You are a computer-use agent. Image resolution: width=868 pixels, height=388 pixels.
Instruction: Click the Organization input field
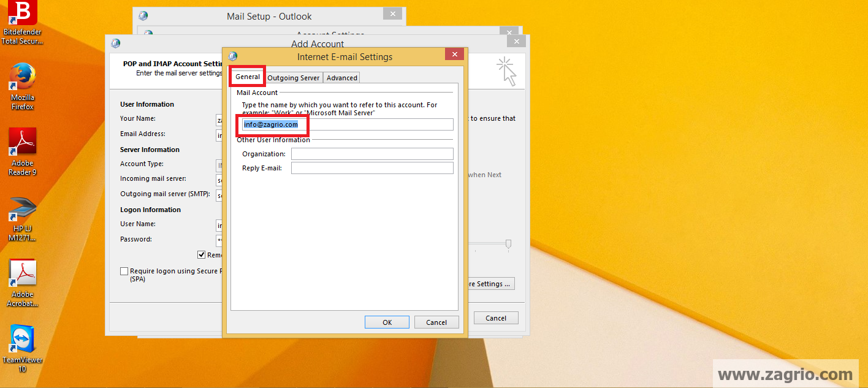372,154
